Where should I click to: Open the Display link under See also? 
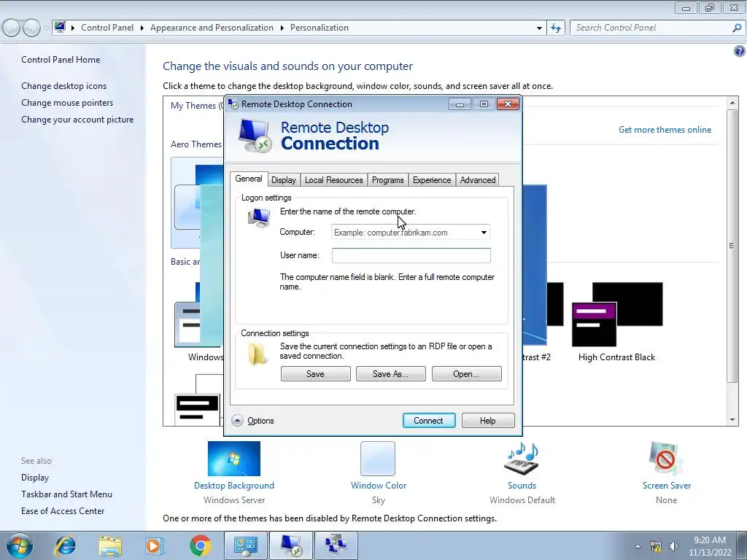pos(35,478)
